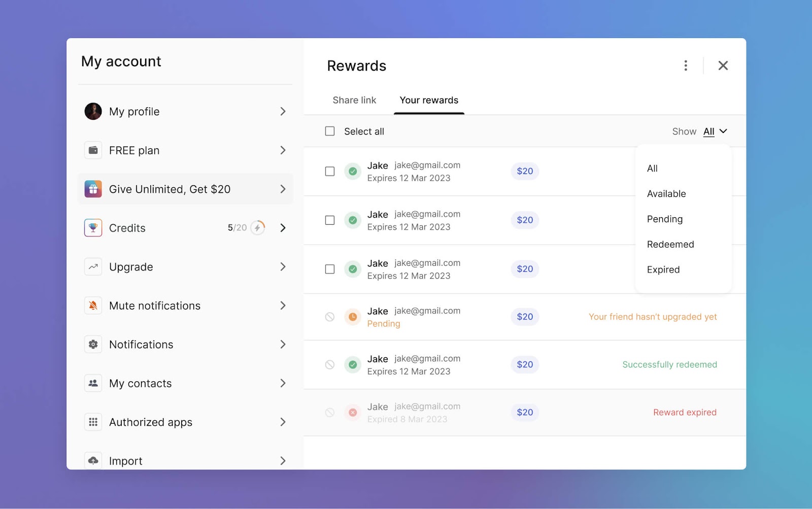Expand the Notifications chevron
The height and width of the screenshot is (509, 812).
(283, 344)
